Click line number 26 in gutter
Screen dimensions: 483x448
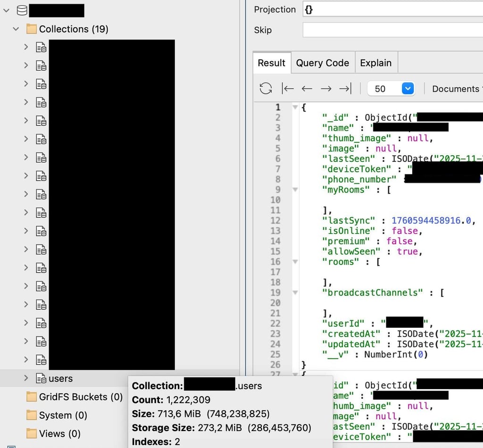point(275,365)
